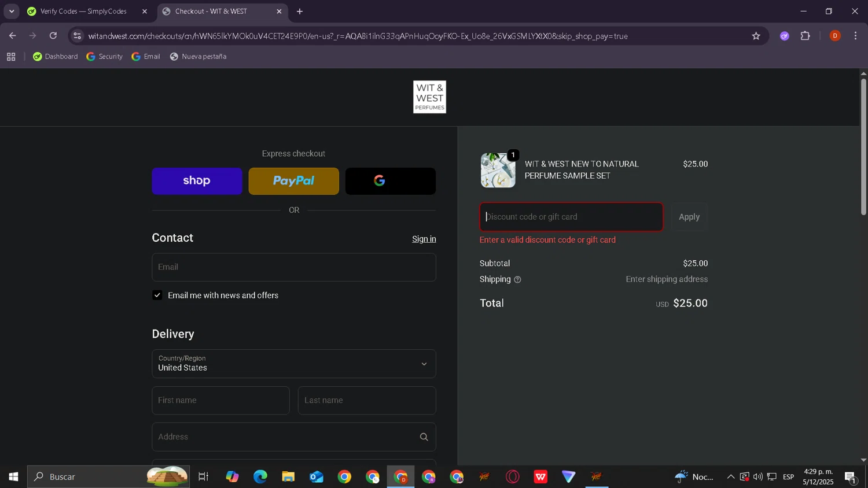The height and width of the screenshot is (488, 868).
Task: Bookmark this page with the star icon
Action: [x=756, y=36]
